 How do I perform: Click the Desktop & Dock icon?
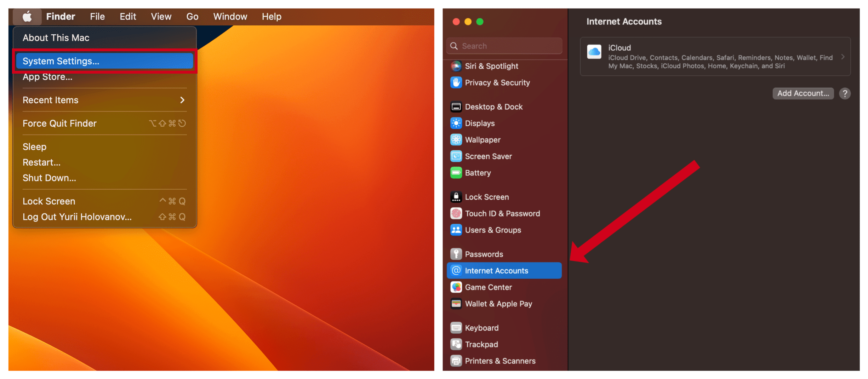pos(456,107)
